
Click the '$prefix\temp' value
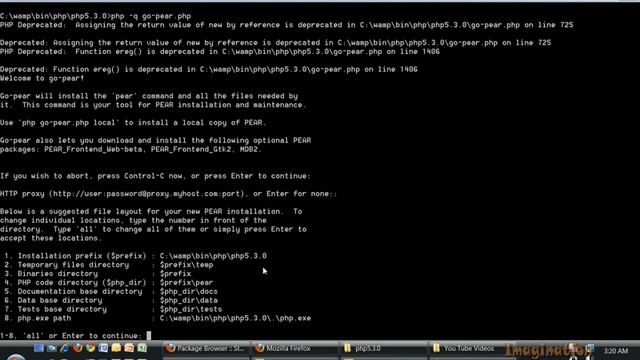click(x=187, y=265)
